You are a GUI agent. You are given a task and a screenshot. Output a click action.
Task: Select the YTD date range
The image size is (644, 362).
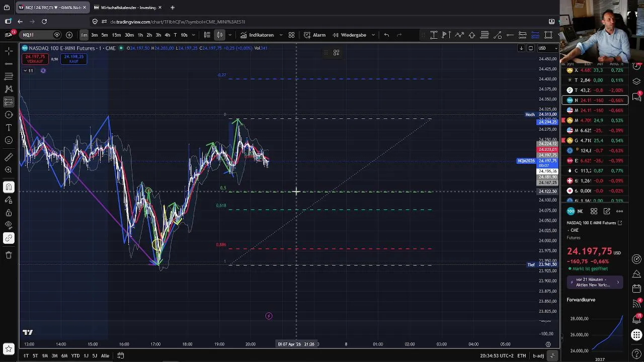point(75,355)
